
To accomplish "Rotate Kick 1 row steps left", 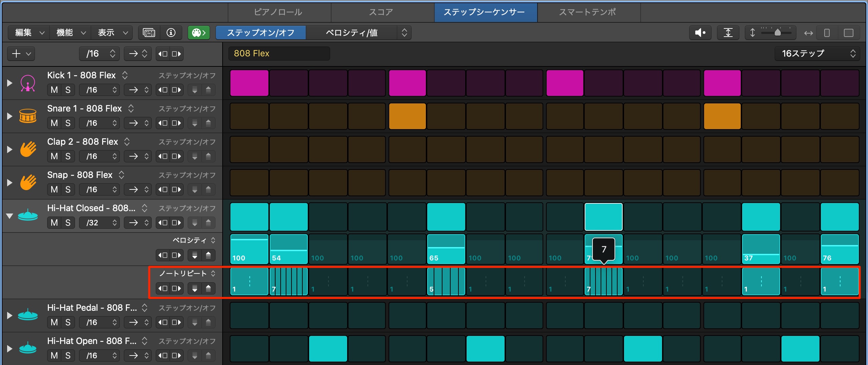I will click(x=163, y=90).
